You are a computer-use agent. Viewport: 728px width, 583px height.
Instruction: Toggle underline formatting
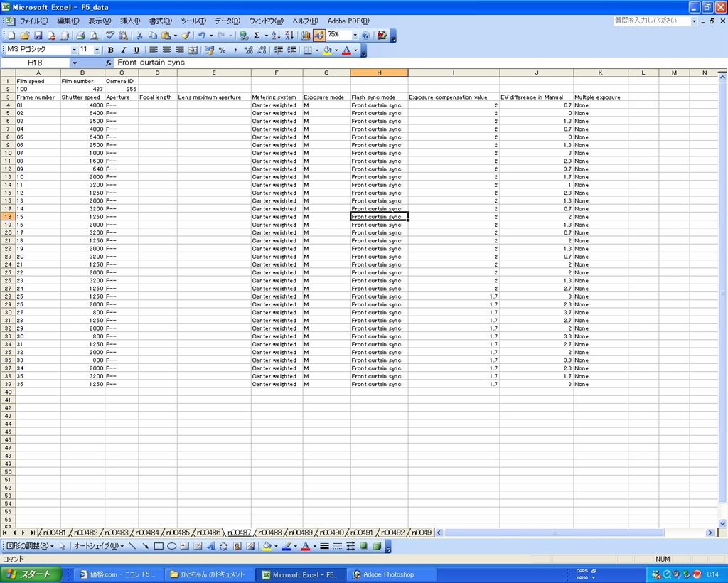point(136,50)
